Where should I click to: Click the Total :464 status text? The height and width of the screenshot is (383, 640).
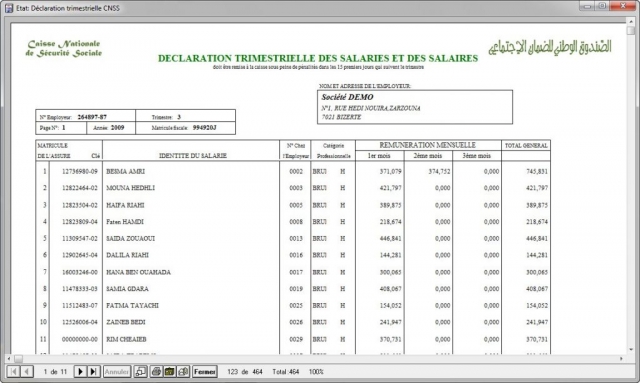pos(286,372)
